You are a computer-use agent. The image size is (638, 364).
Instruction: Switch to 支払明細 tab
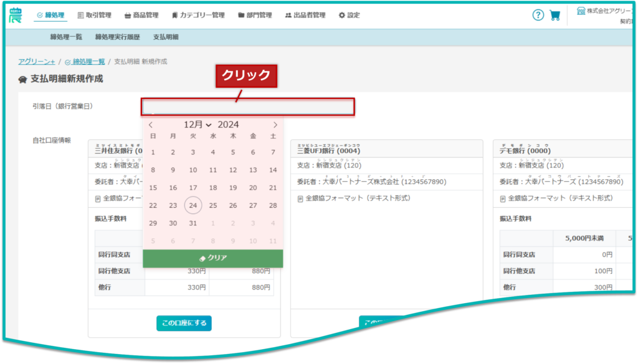pyautogui.click(x=166, y=37)
